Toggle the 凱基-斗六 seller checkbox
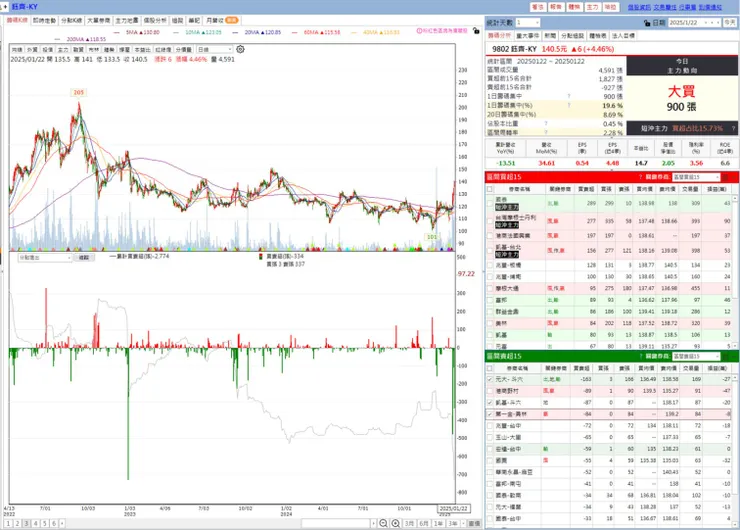This screenshot has height=530, width=740. [x=490, y=403]
